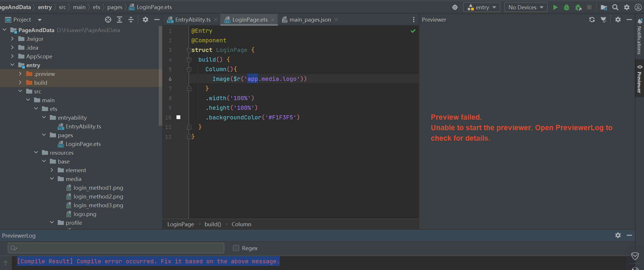Expand the element folder
Image resolution: width=644 pixels, height=270 pixels.
(x=52, y=170)
